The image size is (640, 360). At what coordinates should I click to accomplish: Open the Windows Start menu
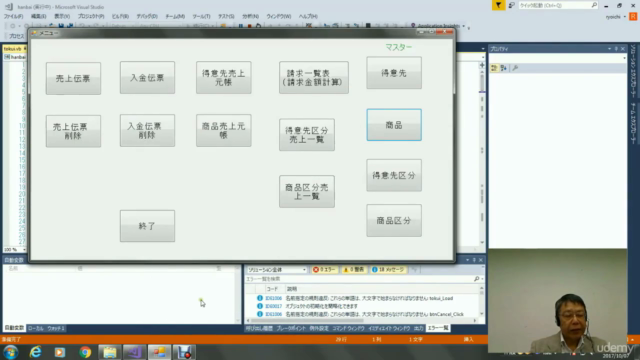coord(11,352)
